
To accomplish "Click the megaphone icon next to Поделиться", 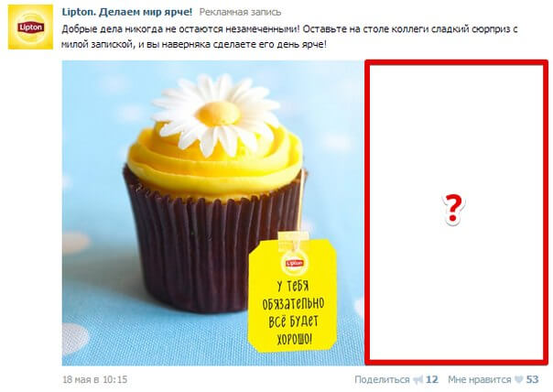I will point(417,380).
